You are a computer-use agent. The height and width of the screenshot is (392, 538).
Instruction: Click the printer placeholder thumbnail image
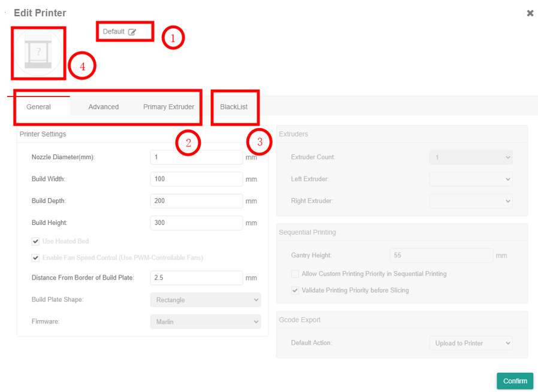(x=38, y=53)
